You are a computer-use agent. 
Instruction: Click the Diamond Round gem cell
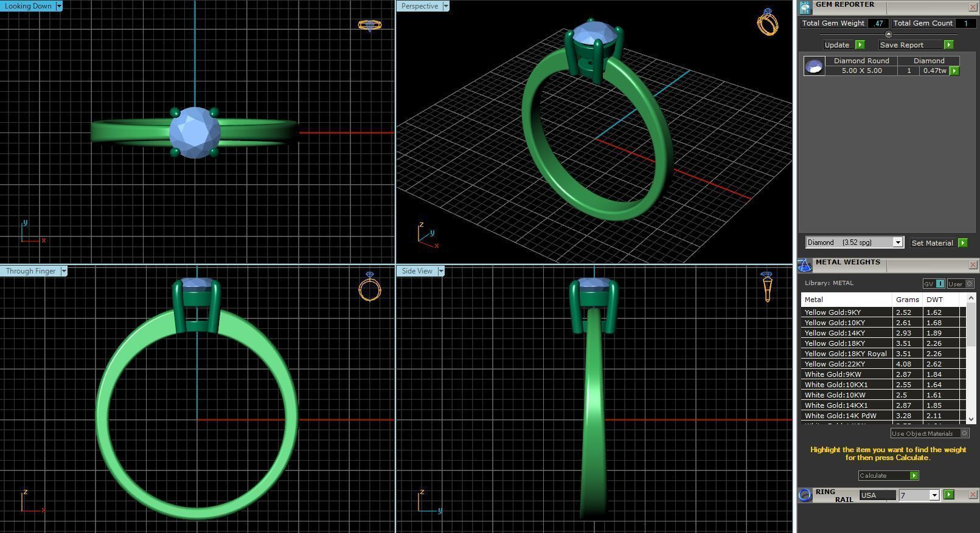861,61
